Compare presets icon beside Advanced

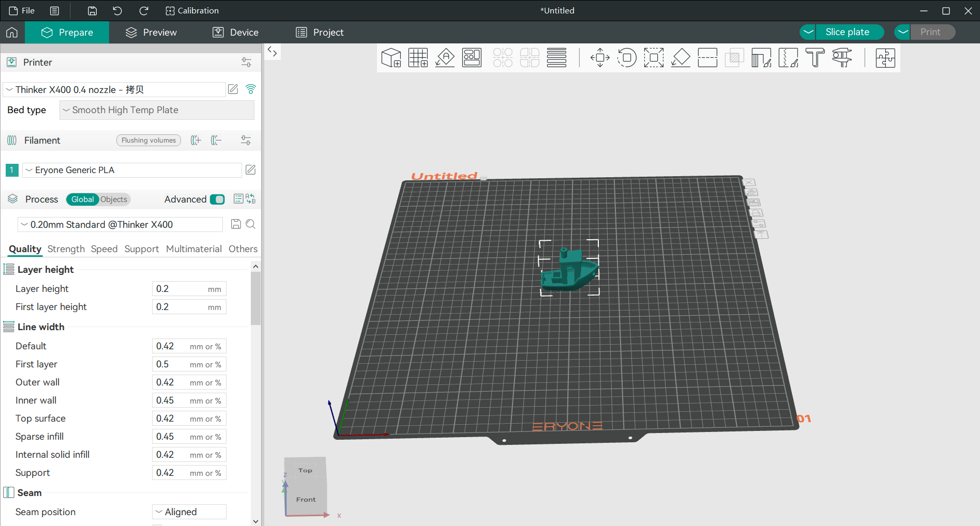click(x=251, y=199)
